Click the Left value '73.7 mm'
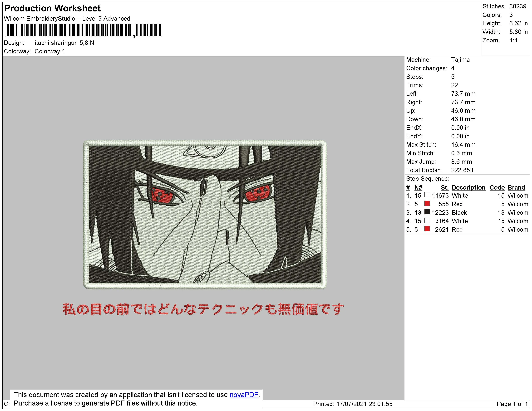This screenshot has height=411, width=532. tap(463, 94)
